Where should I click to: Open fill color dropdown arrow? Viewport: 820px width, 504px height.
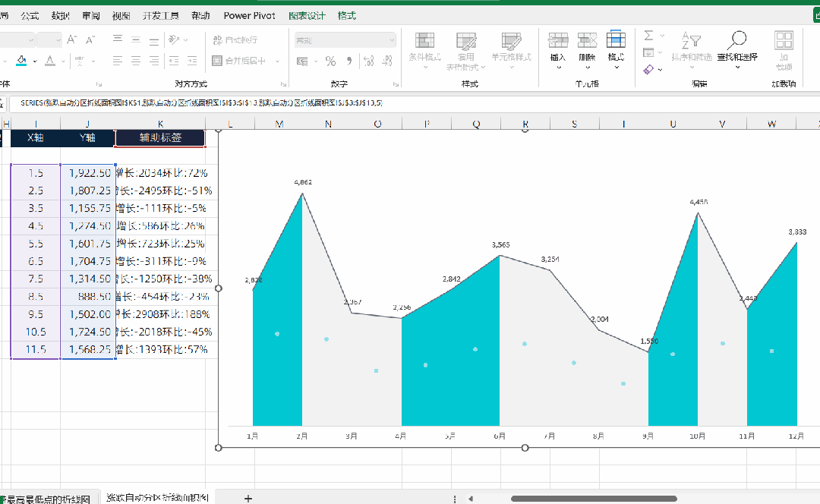pyautogui.click(x=35, y=61)
